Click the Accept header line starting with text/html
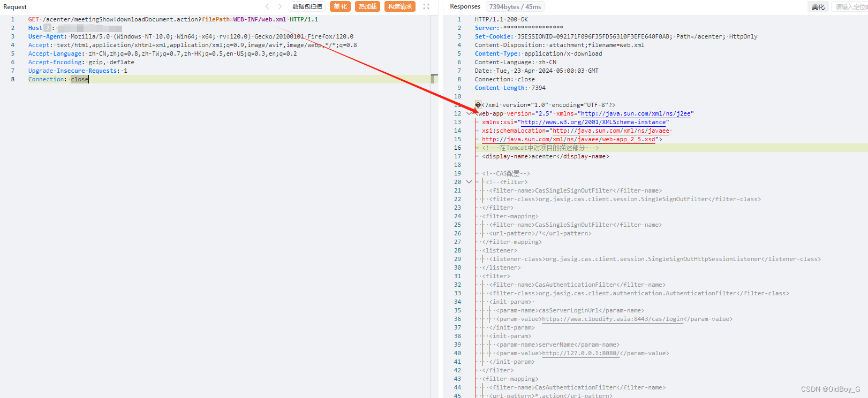Image resolution: width=868 pixels, height=398 pixels. [192, 45]
